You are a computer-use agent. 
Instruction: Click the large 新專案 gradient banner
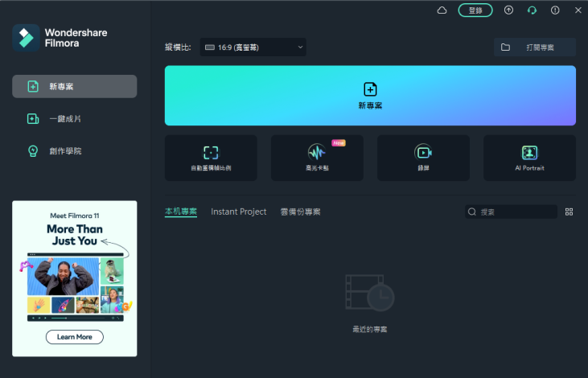point(370,96)
